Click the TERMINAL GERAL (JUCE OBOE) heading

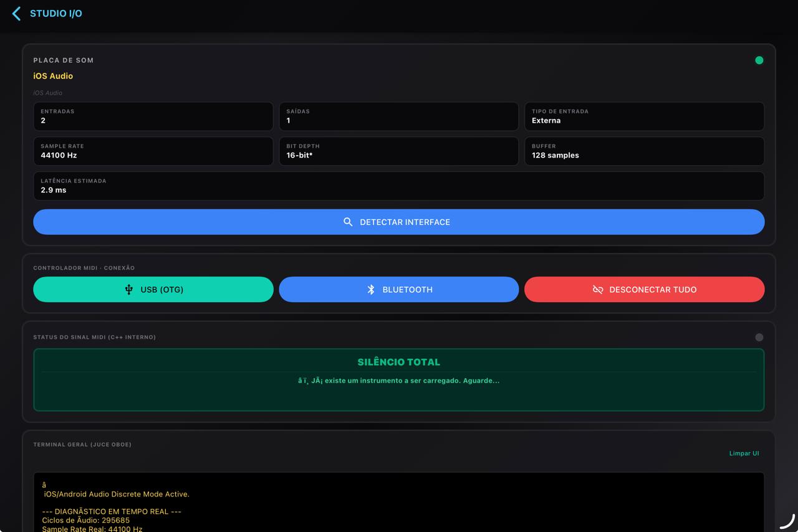click(x=82, y=444)
